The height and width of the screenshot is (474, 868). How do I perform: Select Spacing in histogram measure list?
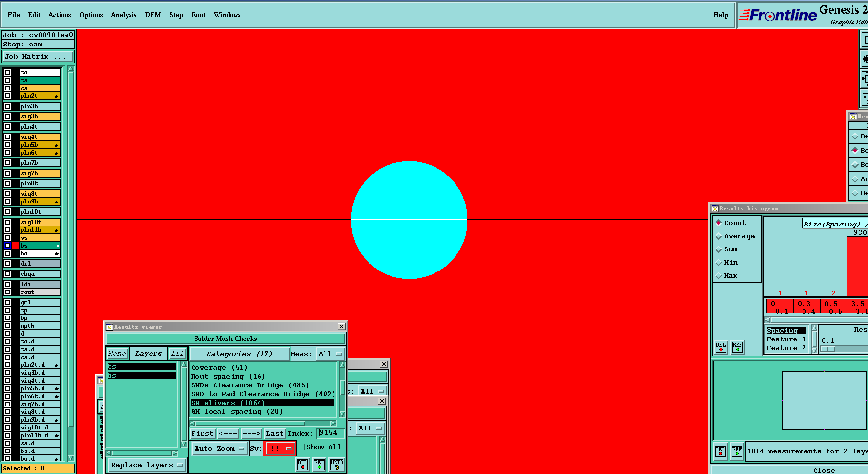tap(786, 331)
